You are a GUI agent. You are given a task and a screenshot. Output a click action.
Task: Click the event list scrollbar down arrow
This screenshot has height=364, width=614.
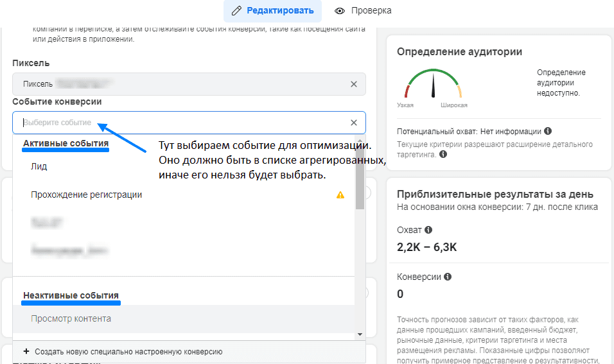(x=360, y=334)
